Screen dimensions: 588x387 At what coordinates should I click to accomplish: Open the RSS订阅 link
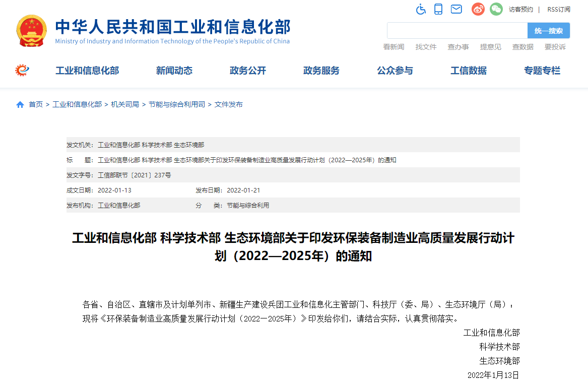[559, 10]
